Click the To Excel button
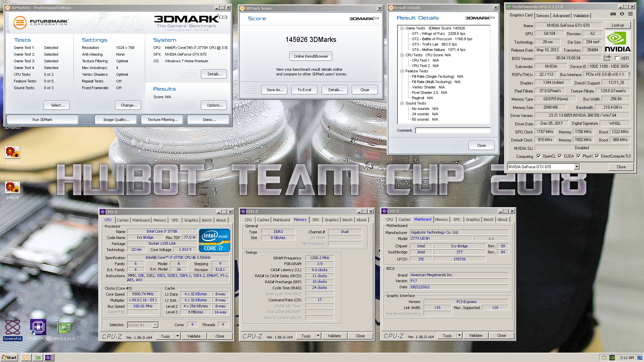Image resolution: width=644 pixels, height=362 pixels. [x=304, y=90]
